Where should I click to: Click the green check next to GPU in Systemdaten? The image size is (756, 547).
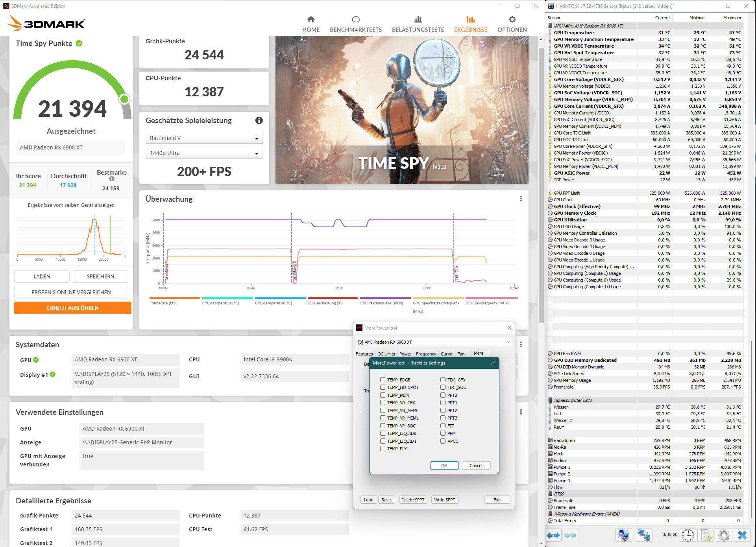click(x=36, y=360)
